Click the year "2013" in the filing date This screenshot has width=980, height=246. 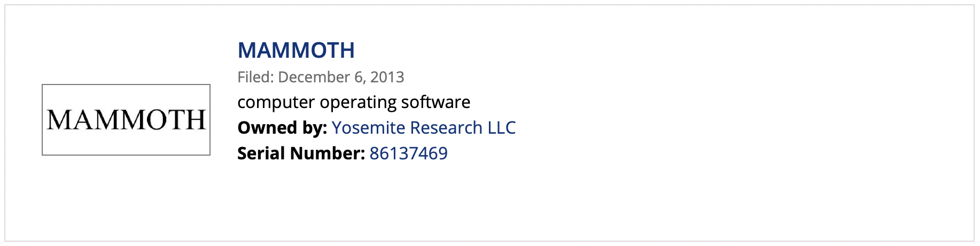point(387,77)
